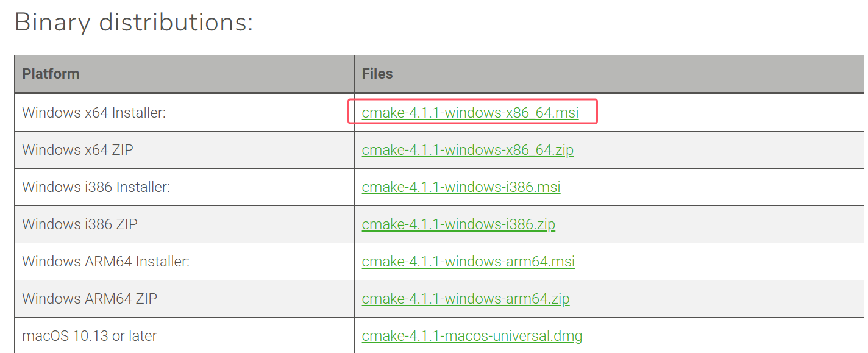Select the 'macOS 10.13 or later' cell
The image size is (868, 353).
90,336
